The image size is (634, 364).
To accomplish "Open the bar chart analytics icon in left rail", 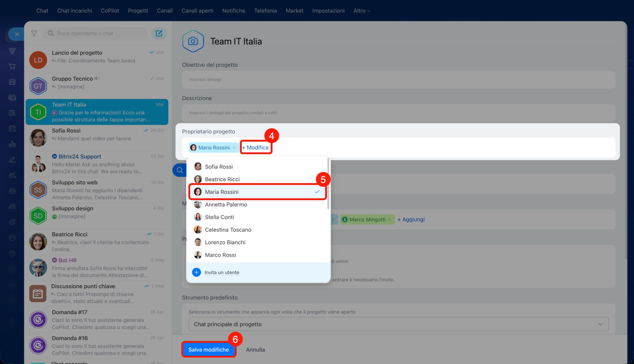I will pyautogui.click(x=12, y=144).
